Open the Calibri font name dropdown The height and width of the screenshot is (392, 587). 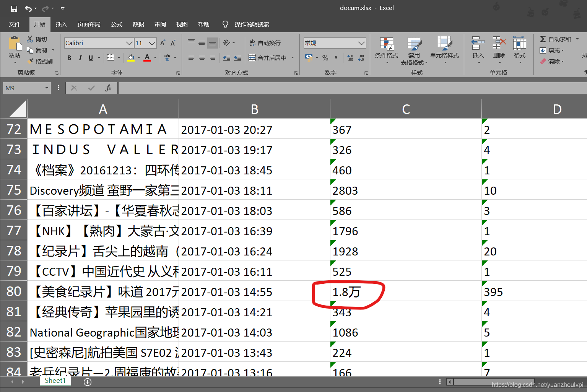(130, 43)
